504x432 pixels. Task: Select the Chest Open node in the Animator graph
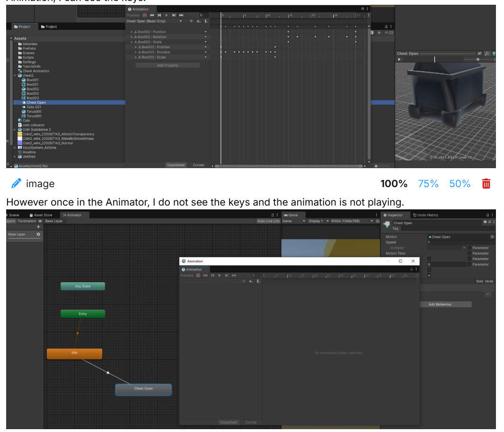coord(143,389)
